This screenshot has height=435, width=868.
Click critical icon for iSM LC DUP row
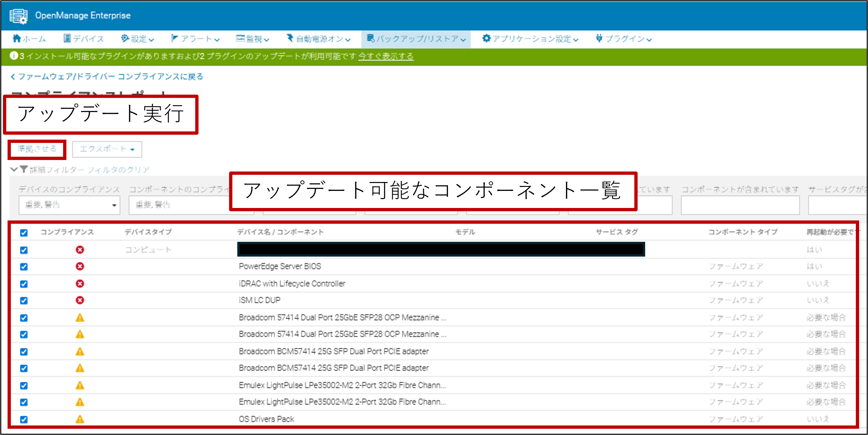80,300
